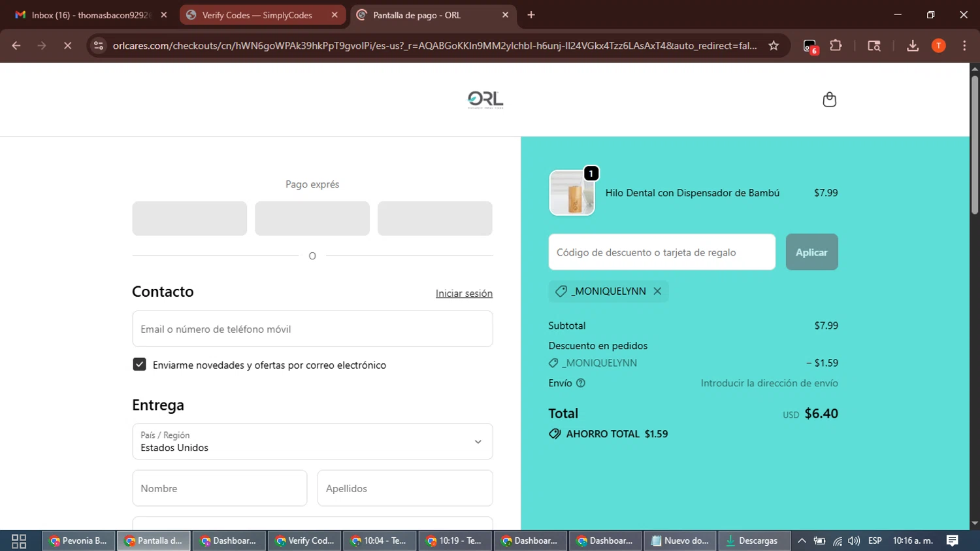Screen dimensions: 980x551
Task: Open the media/search side panel icon
Action: (x=874, y=46)
